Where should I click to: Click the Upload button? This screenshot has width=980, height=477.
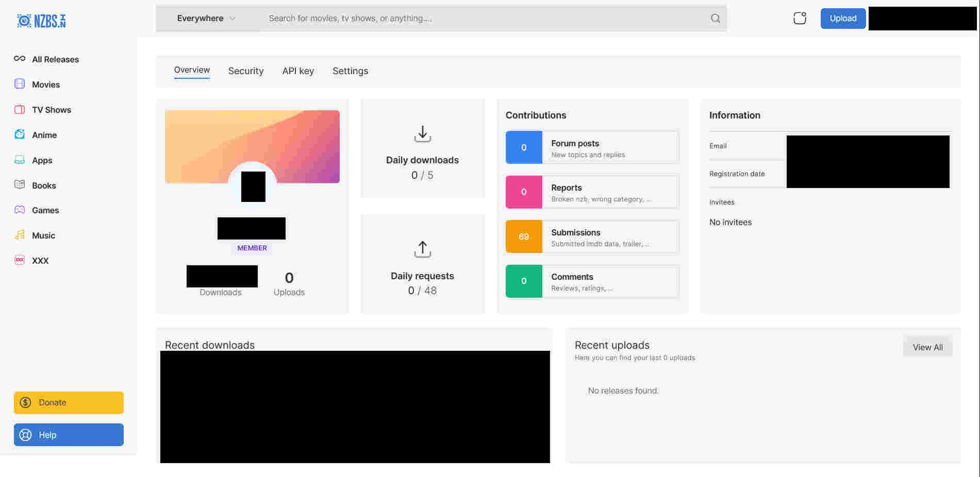tap(843, 19)
